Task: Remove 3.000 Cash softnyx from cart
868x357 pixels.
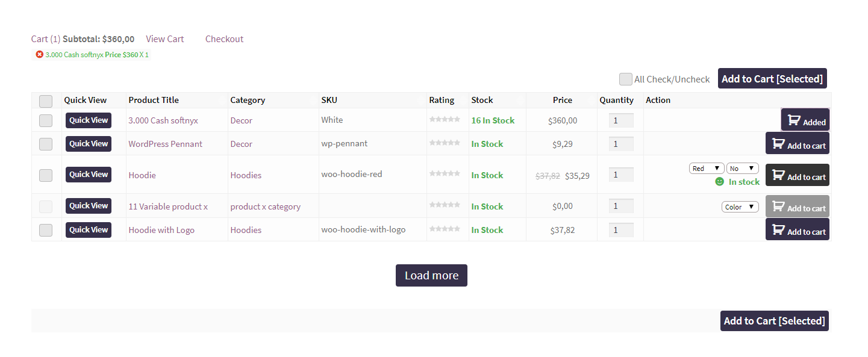Action: 40,55
